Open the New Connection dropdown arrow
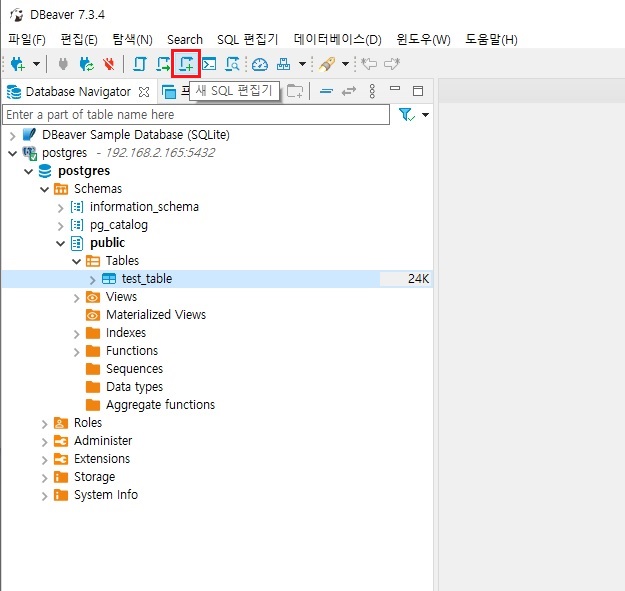The image size is (625, 591). pyautogui.click(x=36, y=64)
